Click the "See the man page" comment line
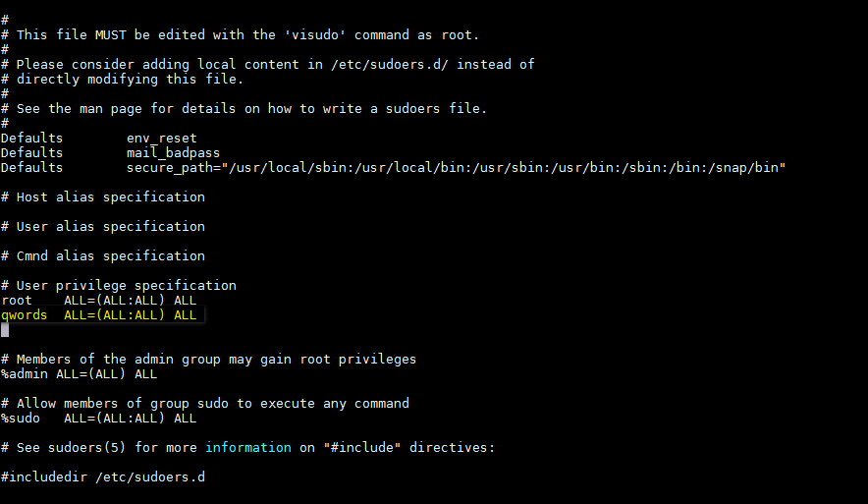868x504 pixels. tap(251, 109)
